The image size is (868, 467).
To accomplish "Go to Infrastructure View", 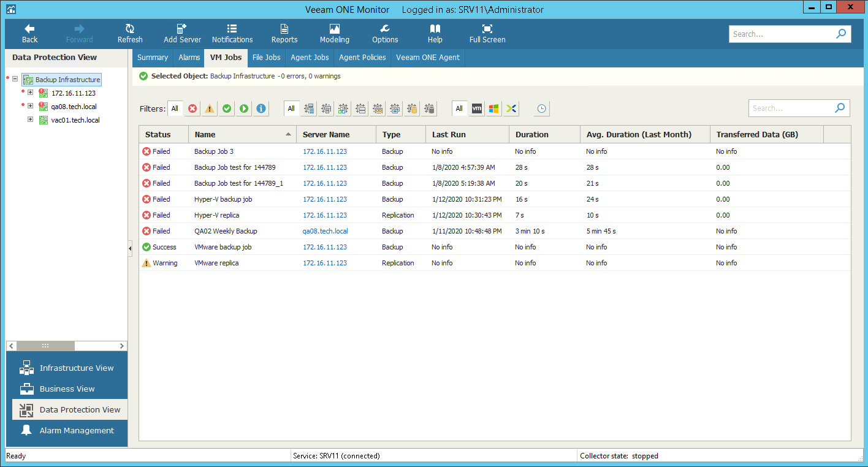I will (76, 368).
